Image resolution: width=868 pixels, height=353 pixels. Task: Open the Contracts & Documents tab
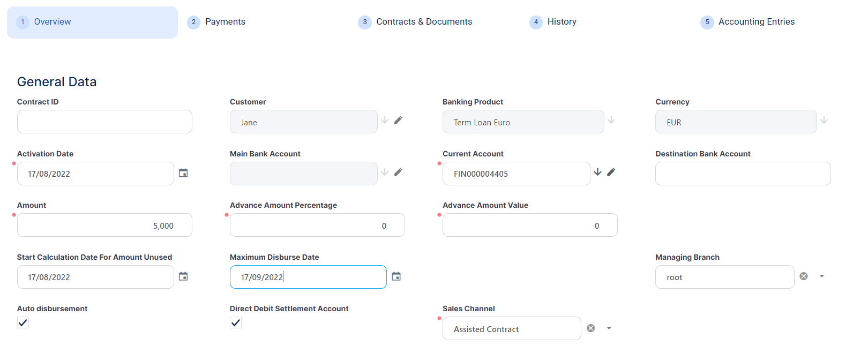click(423, 22)
